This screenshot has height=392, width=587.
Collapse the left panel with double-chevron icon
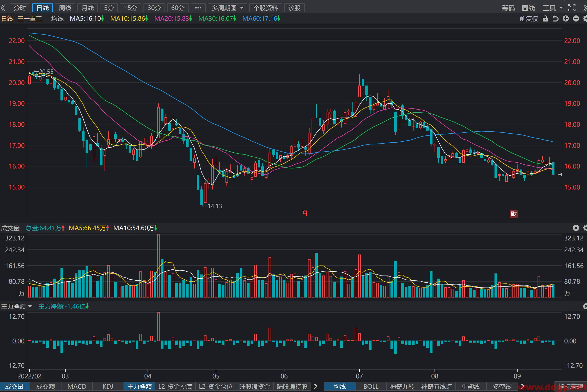click(3, 8)
